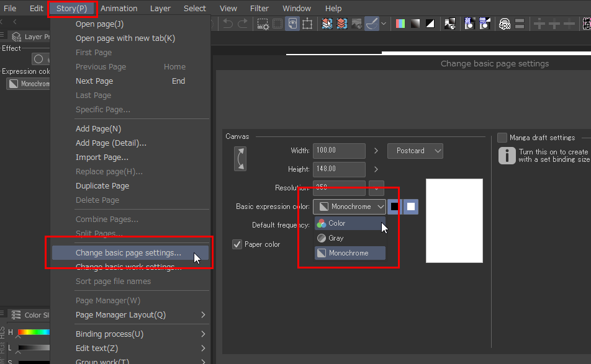591x364 pixels.
Task: Select Add Page (Detail)... menu item
Action: (x=111, y=143)
